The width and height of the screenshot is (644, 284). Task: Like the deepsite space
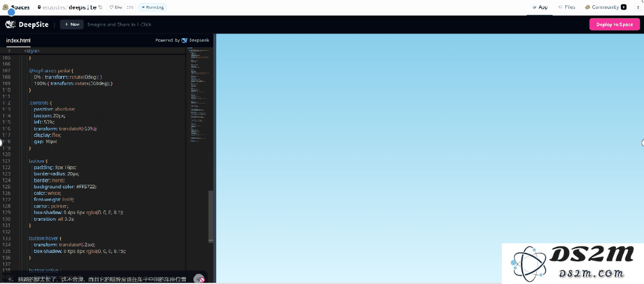(116, 7)
